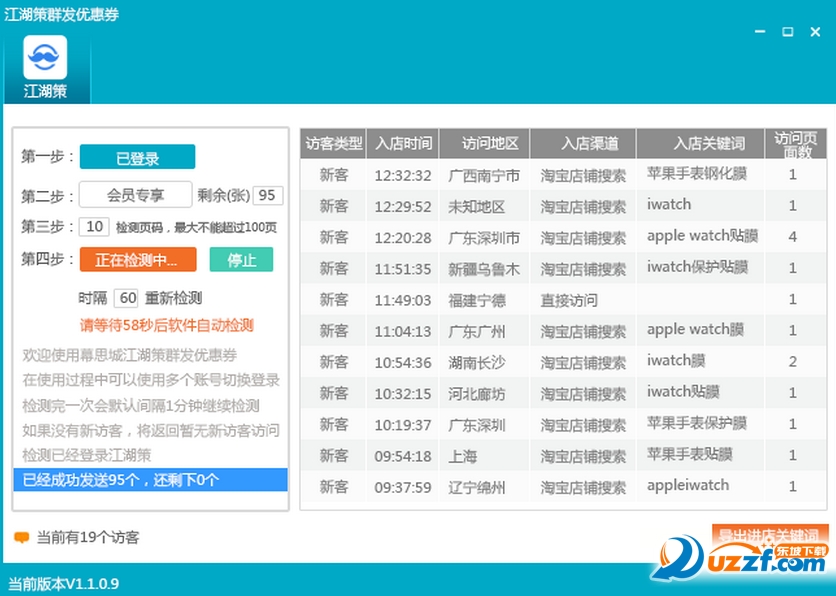Screen dimensions: 836x596
Task: Click the channel cell 直接访问
Action: [569, 300]
